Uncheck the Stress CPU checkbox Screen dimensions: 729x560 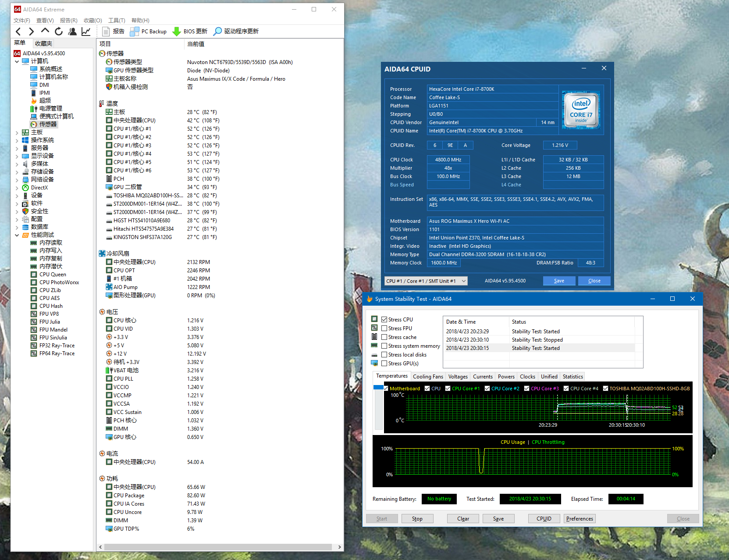click(384, 320)
